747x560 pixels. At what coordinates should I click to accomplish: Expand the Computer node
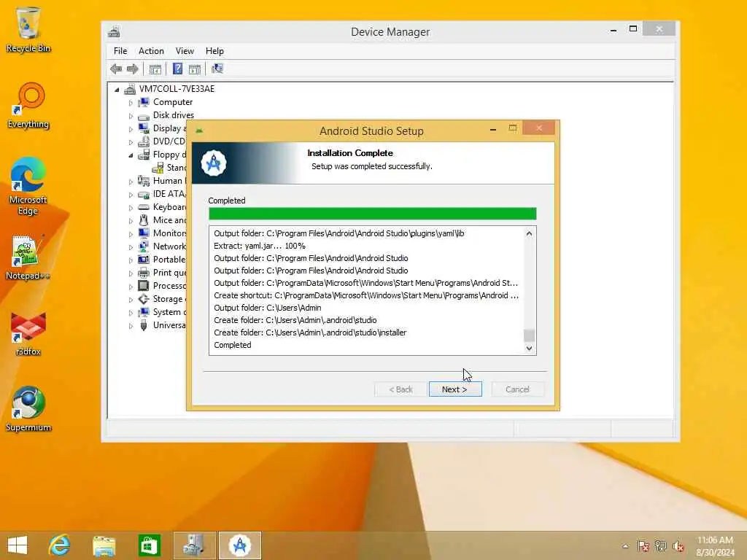point(131,102)
